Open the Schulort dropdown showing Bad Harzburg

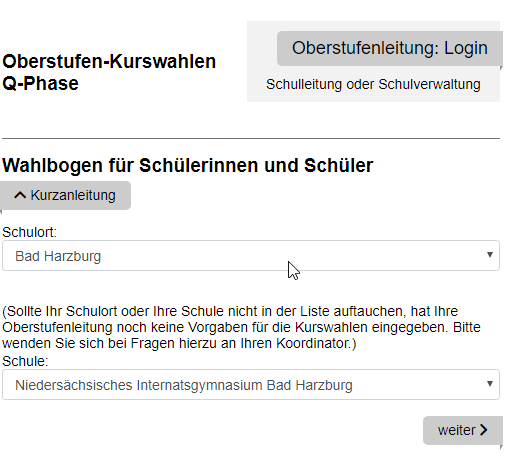tap(251, 256)
